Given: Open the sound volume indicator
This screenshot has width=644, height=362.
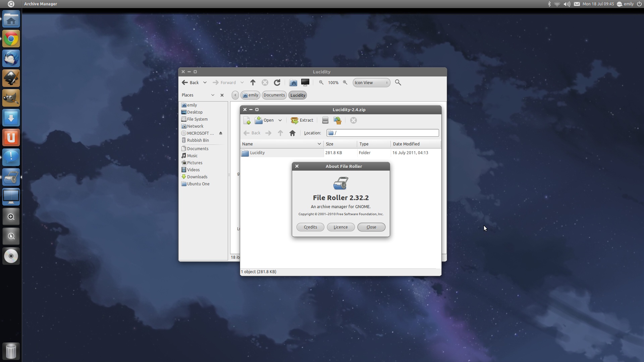Looking at the screenshot, I should [567, 4].
